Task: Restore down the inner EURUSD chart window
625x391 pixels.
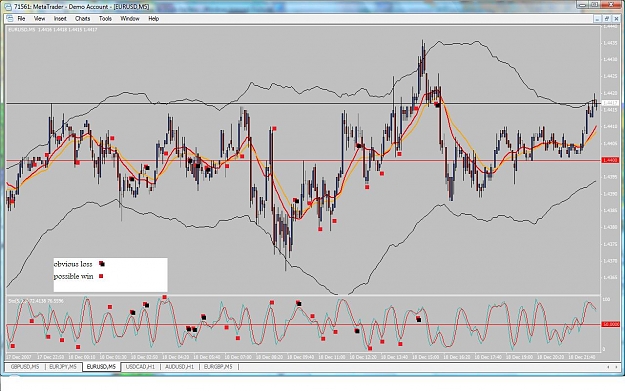Action: tap(607, 19)
